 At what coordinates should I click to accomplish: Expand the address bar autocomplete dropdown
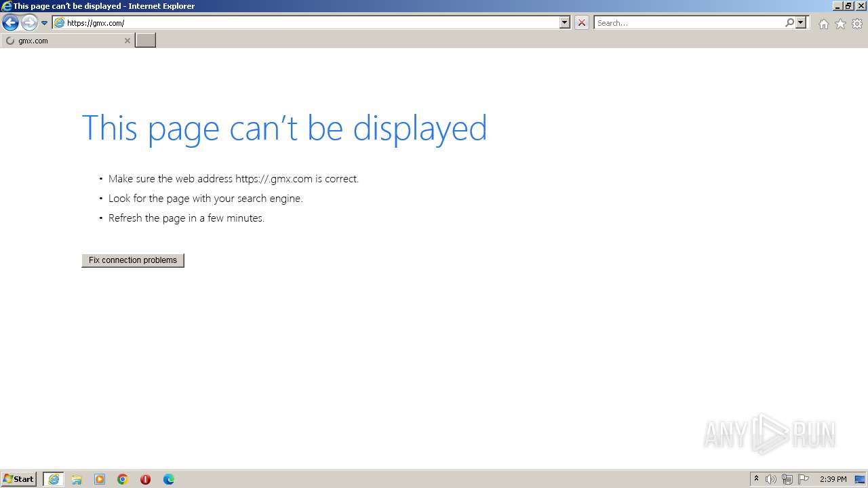pos(565,22)
